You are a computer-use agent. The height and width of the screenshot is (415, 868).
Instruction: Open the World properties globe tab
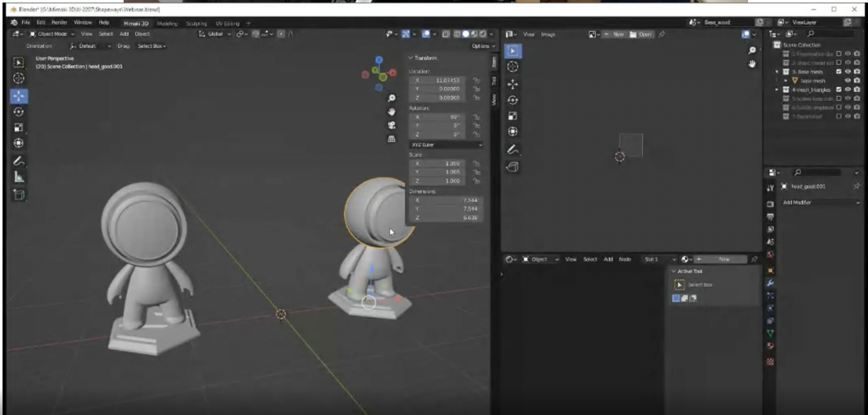[x=770, y=254]
